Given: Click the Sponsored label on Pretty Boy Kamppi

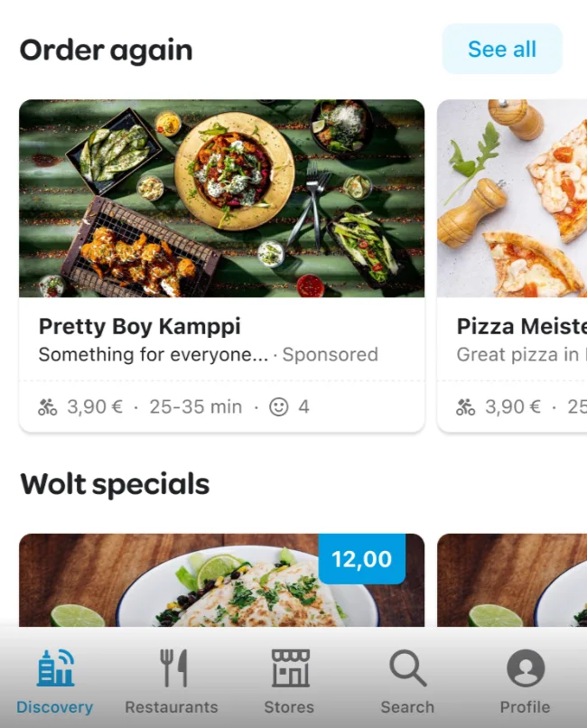Looking at the screenshot, I should [331, 354].
